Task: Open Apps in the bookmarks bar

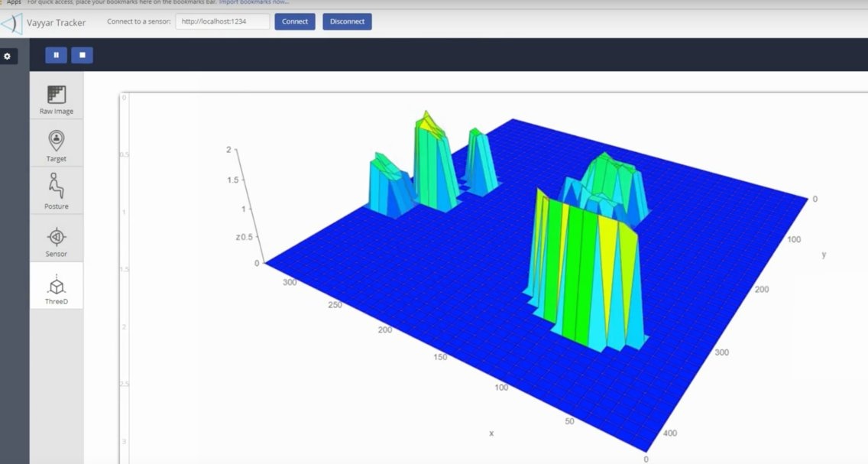Action: [x=14, y=2]
